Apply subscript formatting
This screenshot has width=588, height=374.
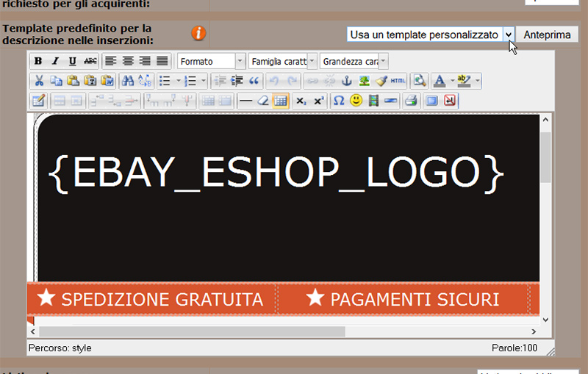(x=301, y=101)
